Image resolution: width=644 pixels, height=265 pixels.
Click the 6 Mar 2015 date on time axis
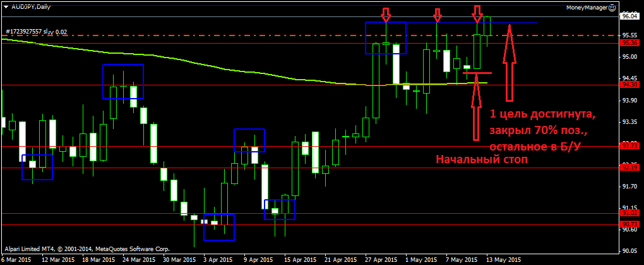(17, 260)
